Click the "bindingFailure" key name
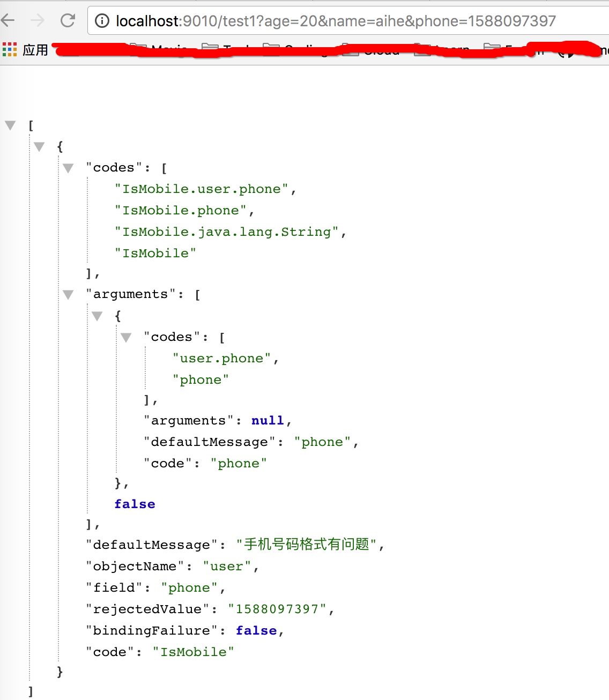 click(152, 631)
